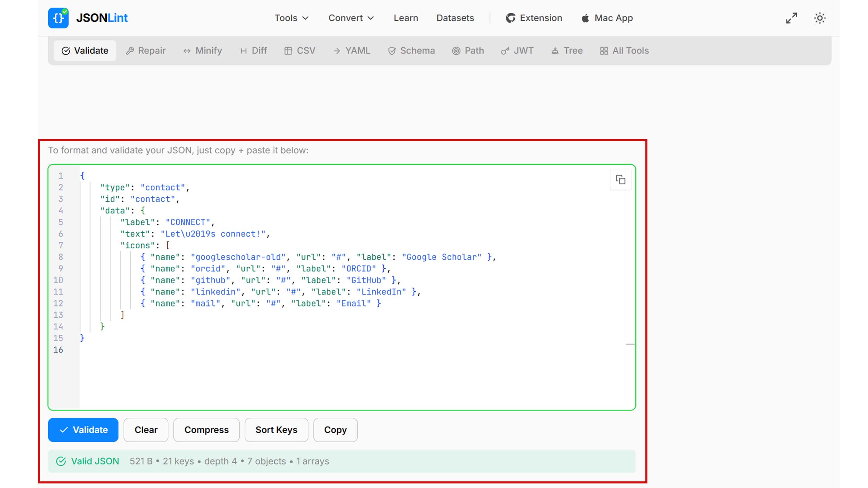Screen dimensions: 868x488
Task: Click the "data" key on line 4
Action: [x=115, y=211]
